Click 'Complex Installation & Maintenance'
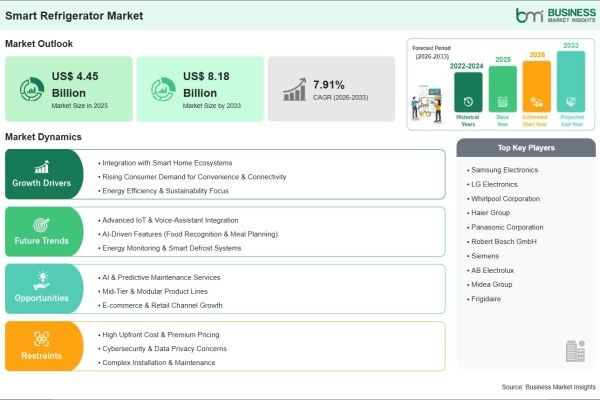The image size is (600, 400). (x=157, y=362)
